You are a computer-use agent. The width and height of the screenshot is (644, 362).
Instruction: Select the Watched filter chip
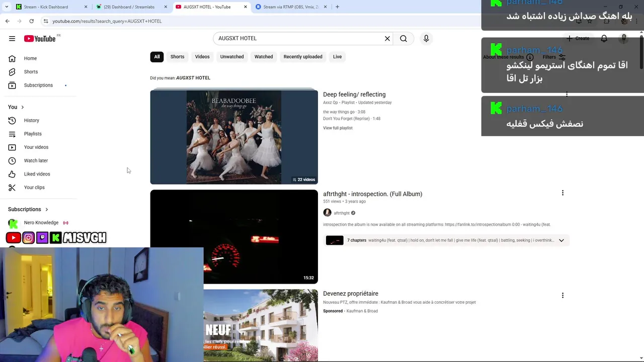tap(264, 57)
